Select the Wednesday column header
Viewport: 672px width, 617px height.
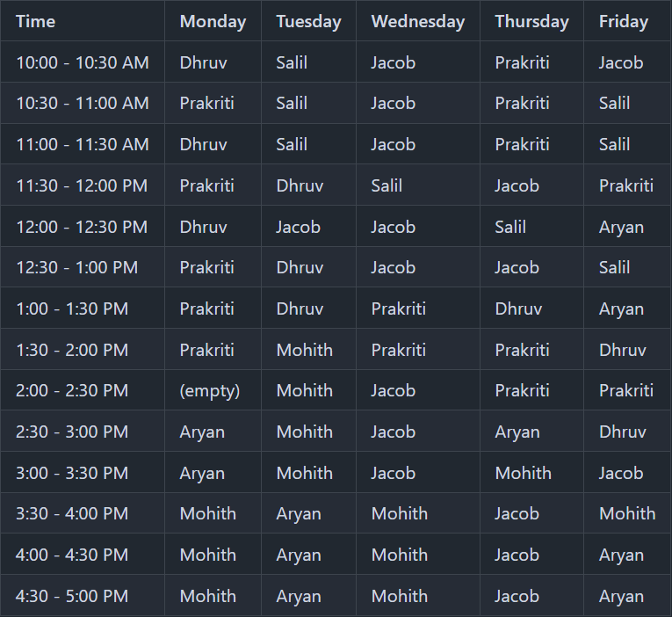pyautogui.click(x=417, y=22)
